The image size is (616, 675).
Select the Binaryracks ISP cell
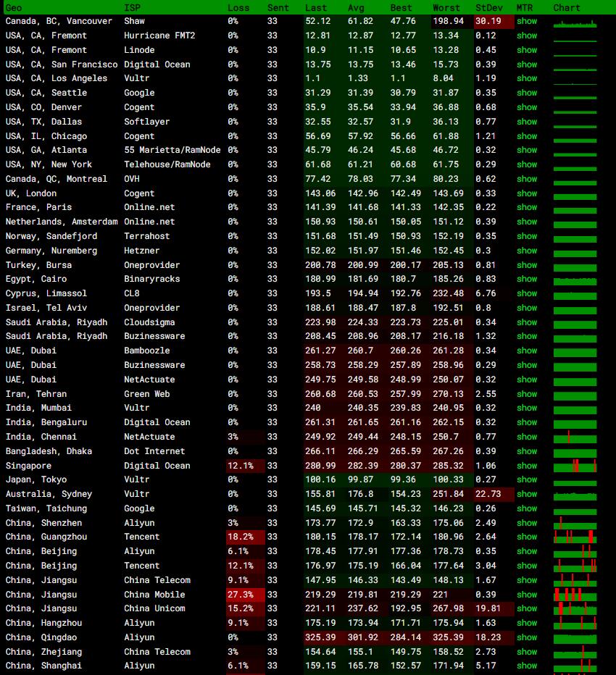(151, 279)
